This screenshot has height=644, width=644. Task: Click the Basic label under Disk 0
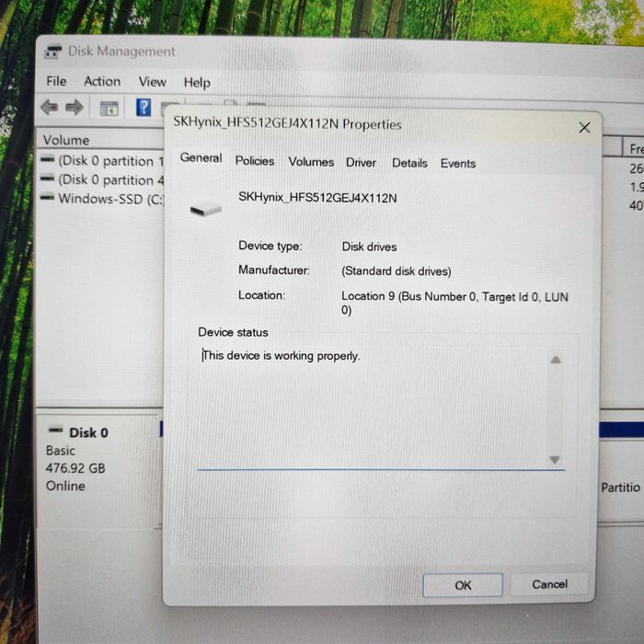[61, 451]
